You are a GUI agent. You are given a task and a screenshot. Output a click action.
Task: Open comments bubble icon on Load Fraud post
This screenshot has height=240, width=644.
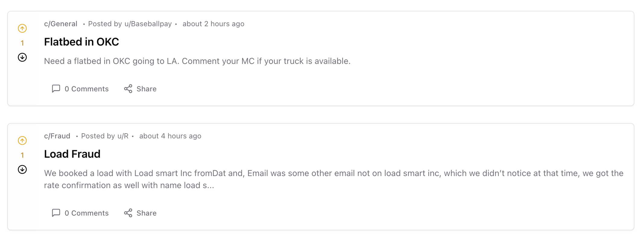(x=56, y=213)
